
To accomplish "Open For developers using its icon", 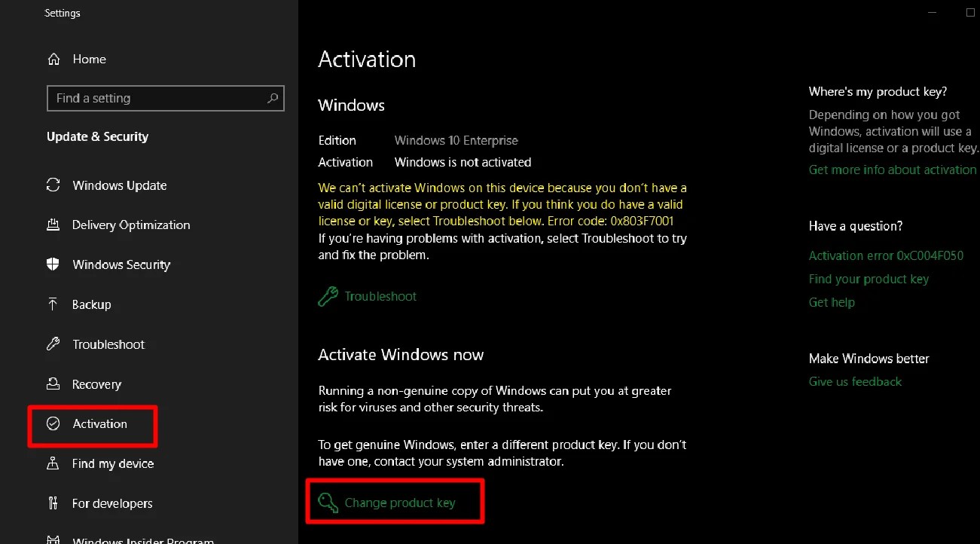I will pyautogui.click(x=53, y=503).
